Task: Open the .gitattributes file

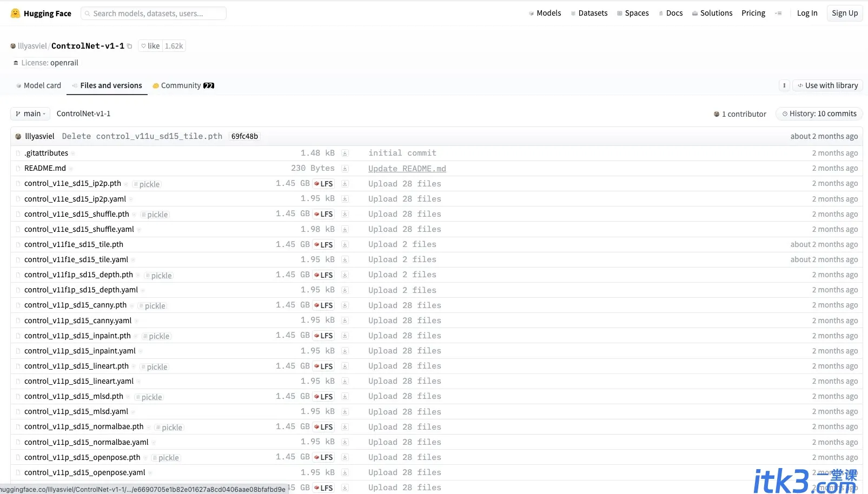Action: pyautogui.click(x=46, y=153)
